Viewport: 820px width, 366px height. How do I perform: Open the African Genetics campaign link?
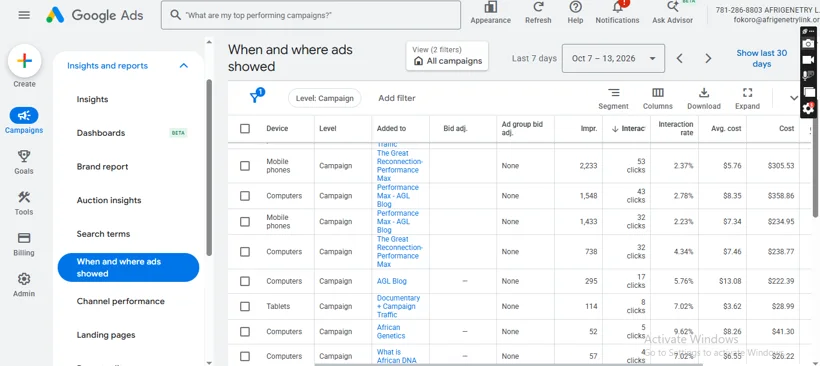[x=391, y=331]
